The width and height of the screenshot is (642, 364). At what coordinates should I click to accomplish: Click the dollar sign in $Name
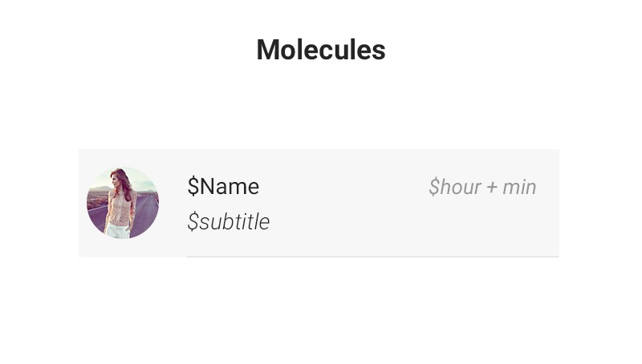click(193, 187)
